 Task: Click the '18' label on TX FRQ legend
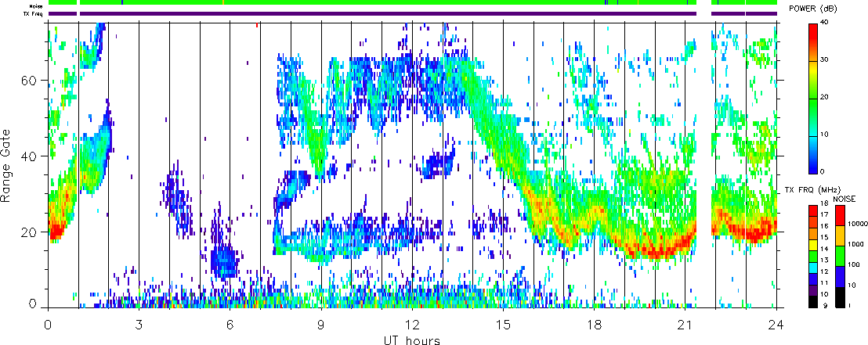tap(824, 203)
